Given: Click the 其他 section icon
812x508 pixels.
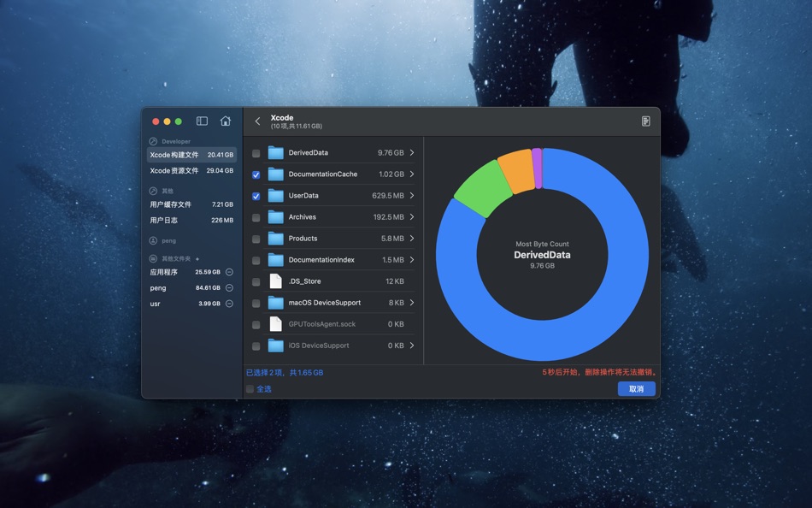Looking at the screenshot, I should click(x=153, y=191).
